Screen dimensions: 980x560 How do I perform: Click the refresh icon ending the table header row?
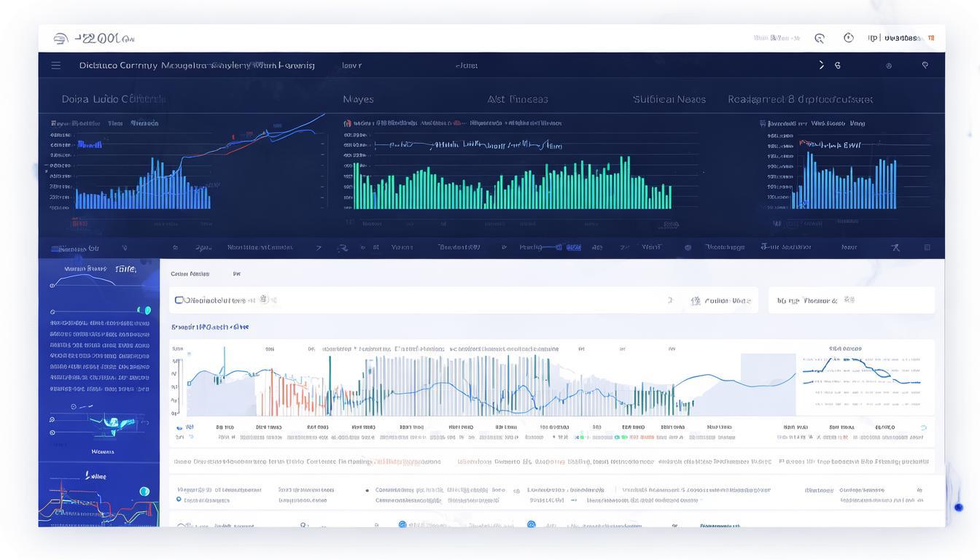(924, 428)
